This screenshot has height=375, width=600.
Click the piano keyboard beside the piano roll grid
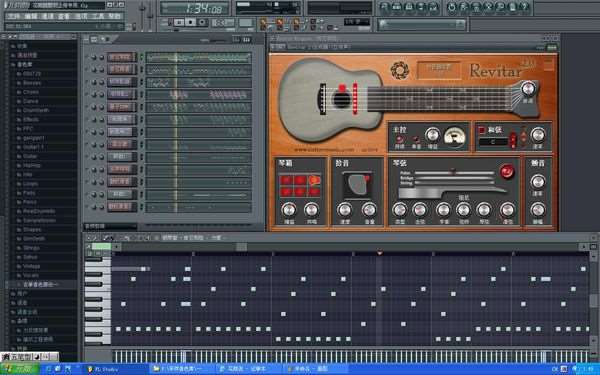98,300
